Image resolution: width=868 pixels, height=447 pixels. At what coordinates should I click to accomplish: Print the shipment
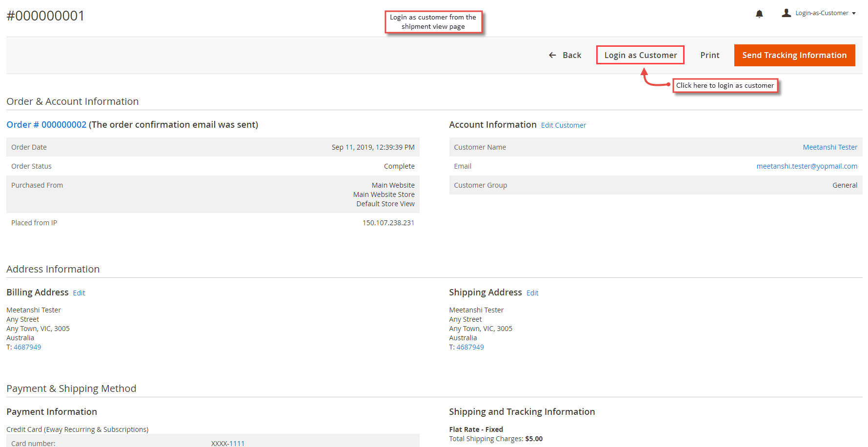(x=709, y=55)
